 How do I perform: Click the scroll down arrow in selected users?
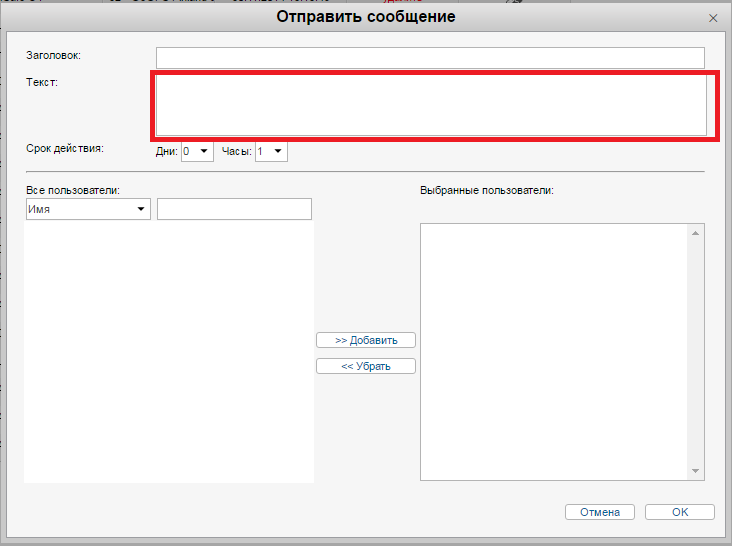pyautogui.click(x=695, y=471)
